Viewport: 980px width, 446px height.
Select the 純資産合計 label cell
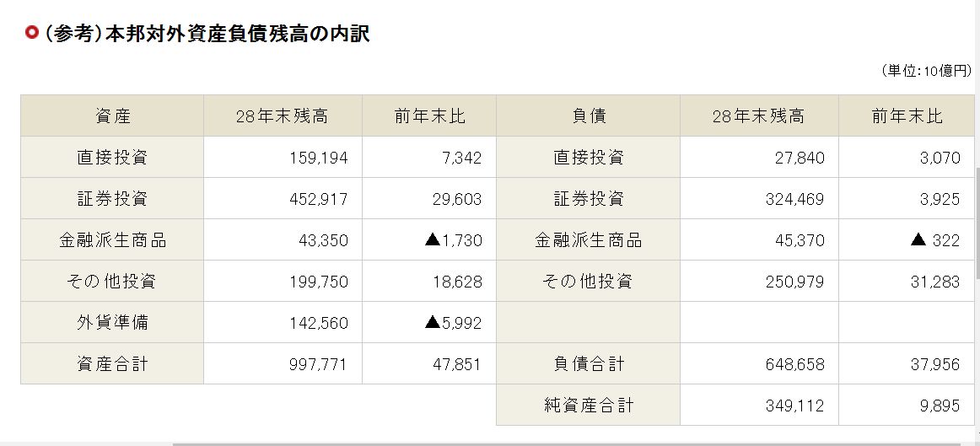coord(588,406)
